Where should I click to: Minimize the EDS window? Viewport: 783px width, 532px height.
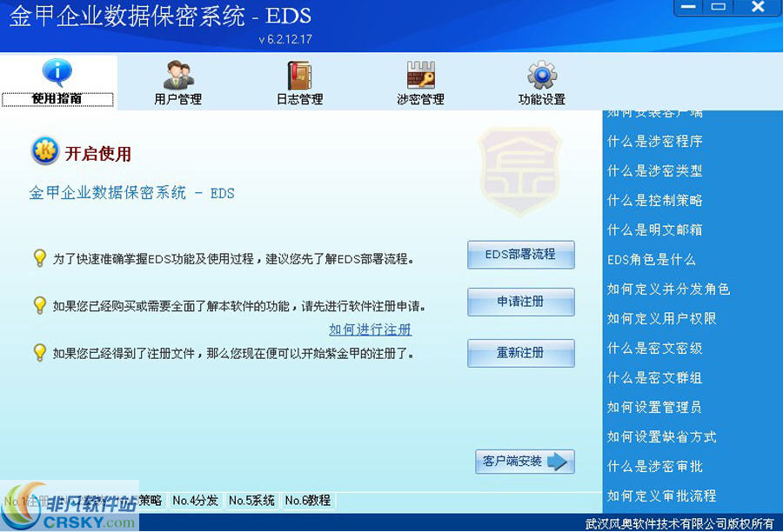pos(689,7)
